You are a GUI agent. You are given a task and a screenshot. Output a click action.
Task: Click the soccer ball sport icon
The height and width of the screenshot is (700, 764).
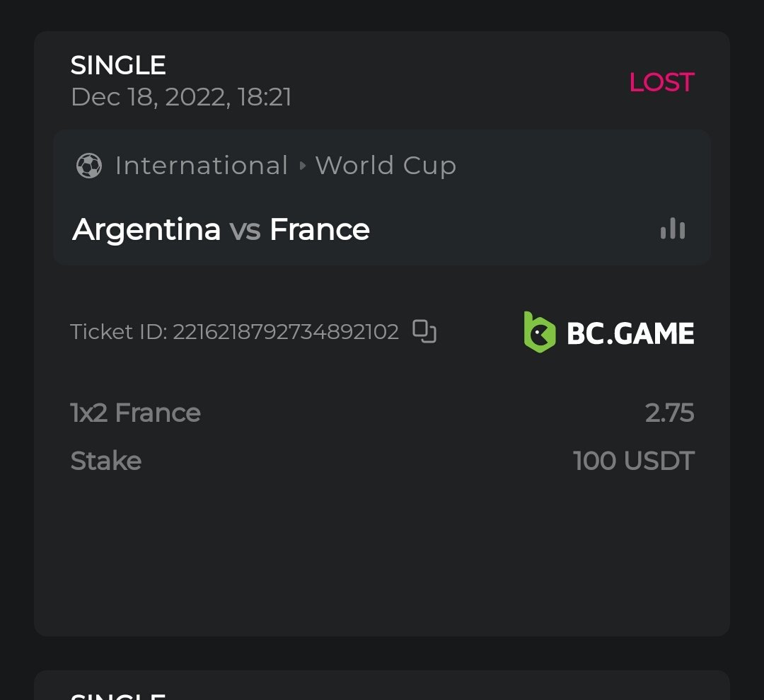click(x=89, y=166)
